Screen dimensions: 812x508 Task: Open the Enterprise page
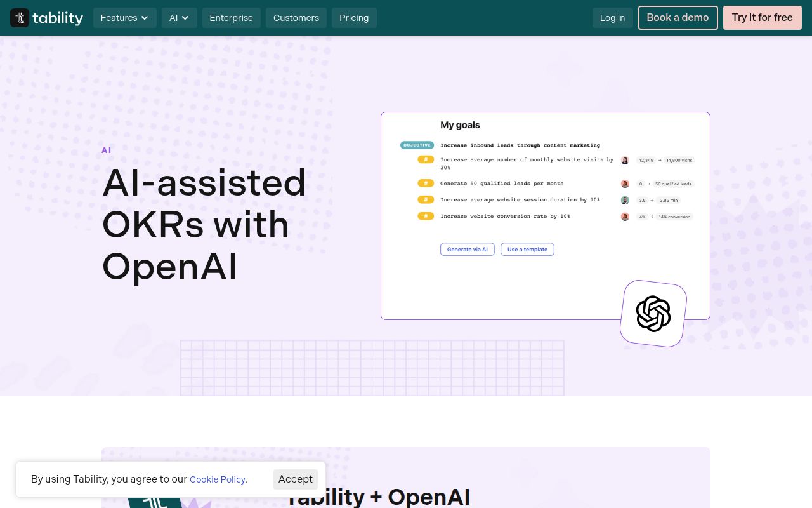point(232,18)
